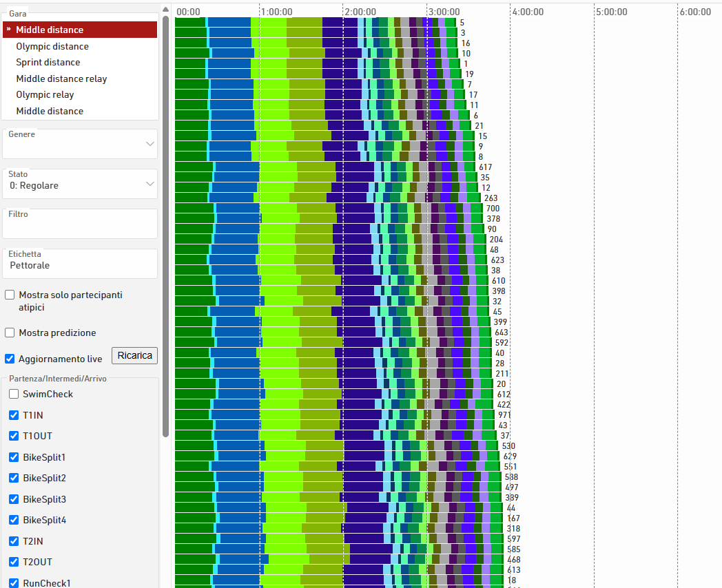Switch to Middle distance relay race
722x588 pixels.
(61, 78)
